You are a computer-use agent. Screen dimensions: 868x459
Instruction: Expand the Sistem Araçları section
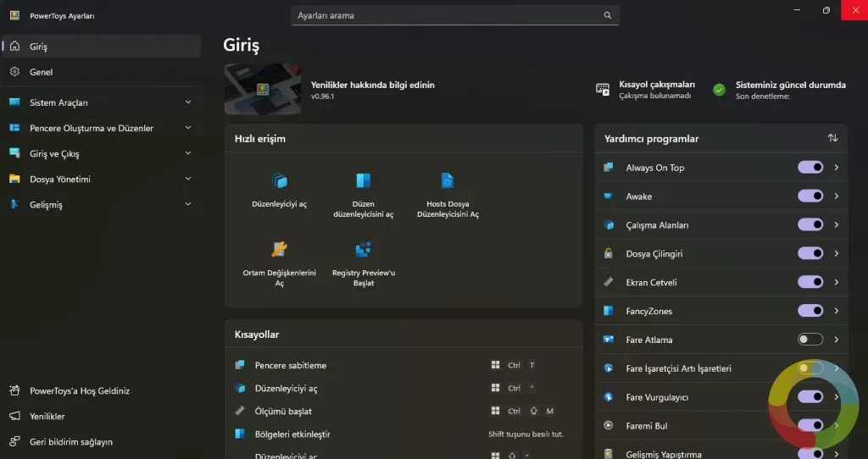pos(102,102)
